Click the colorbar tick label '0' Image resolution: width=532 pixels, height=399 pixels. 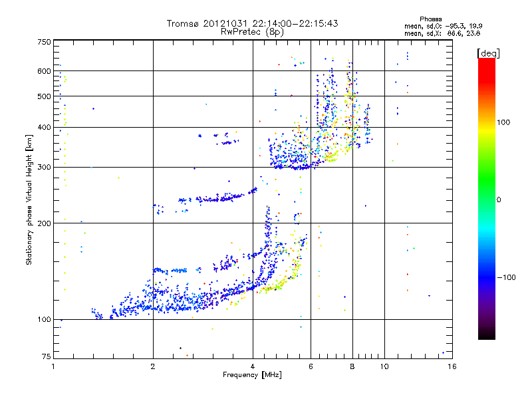[x=499, y=200]
